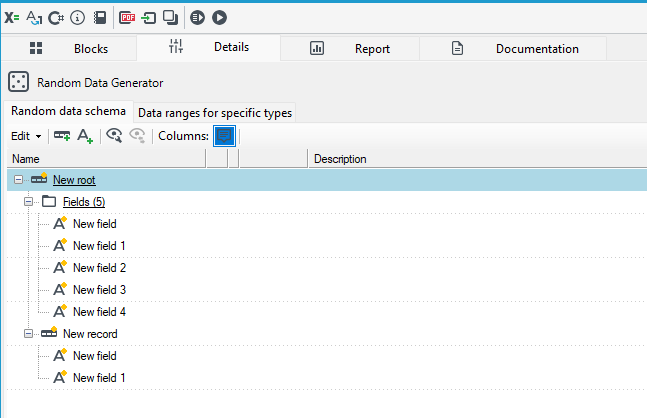Select the New root link
Image resolution: width=647 pixels, height=418 pixels.
pos(74,180)
